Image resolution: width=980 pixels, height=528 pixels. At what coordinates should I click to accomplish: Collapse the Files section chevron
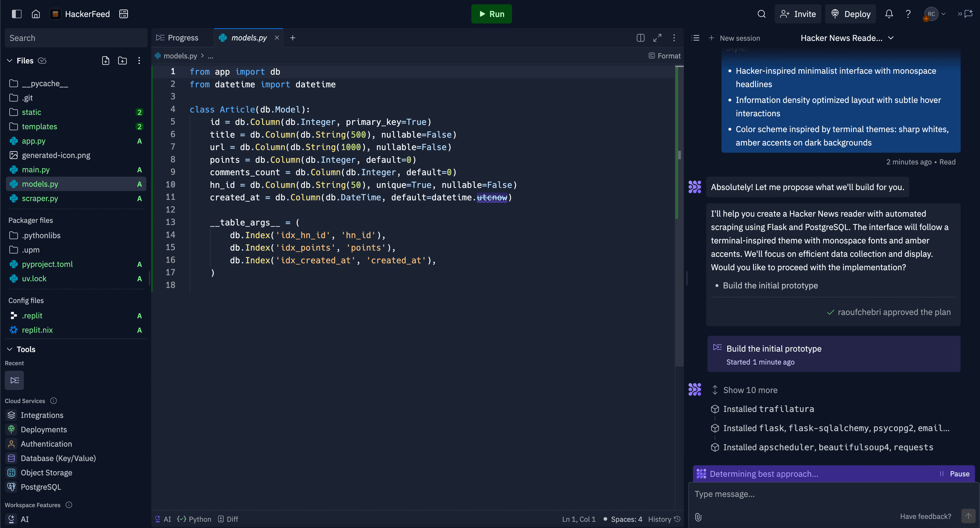tap(10, 61)
